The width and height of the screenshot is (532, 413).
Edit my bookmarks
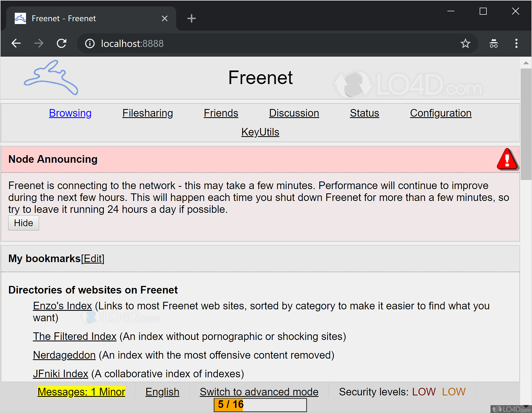point(93,258)
